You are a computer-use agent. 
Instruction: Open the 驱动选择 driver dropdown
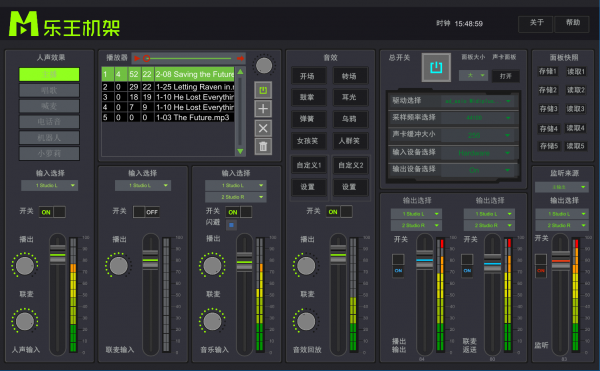click(x=477, y=101)
